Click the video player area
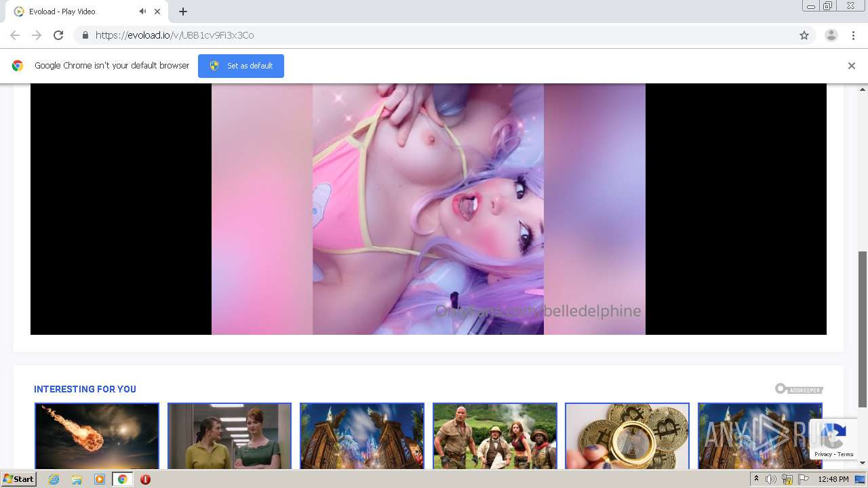868x488 pixels. tap(429, 209)
